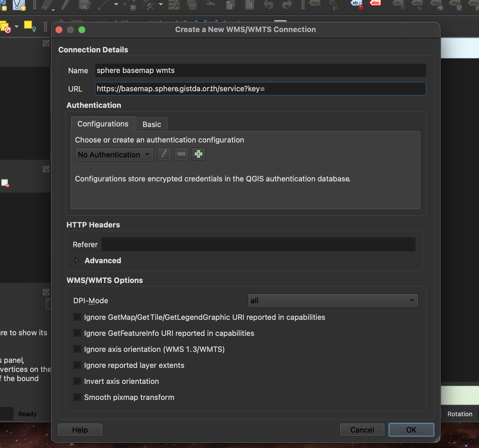Enable Ignore GetFeatureInfo URI reported in capabilities
The image size is (479, 448).
[x=77, y=333]
